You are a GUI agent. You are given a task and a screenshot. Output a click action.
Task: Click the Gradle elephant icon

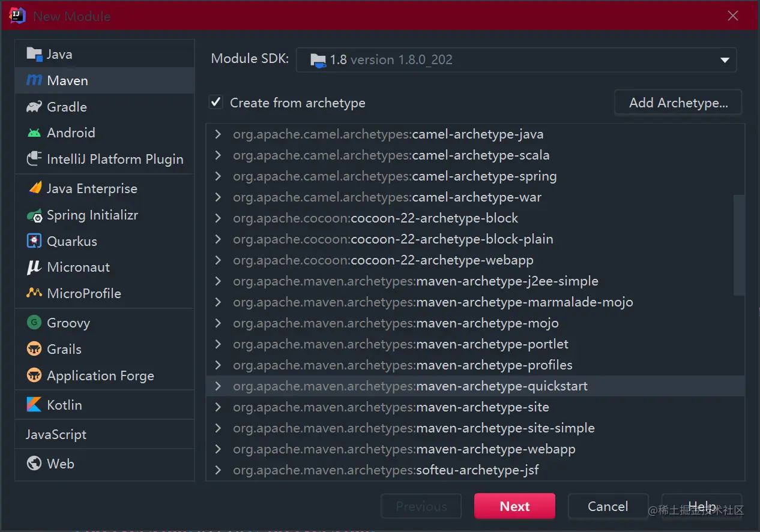click(34, 107)
